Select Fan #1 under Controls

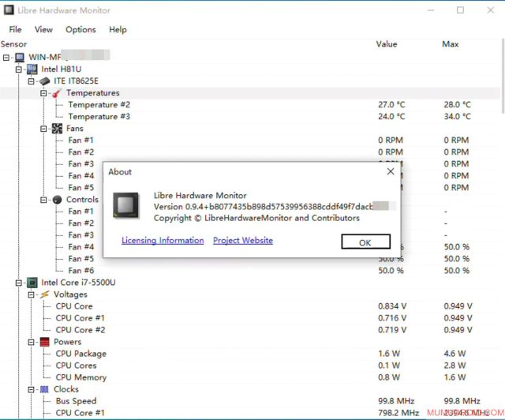pyautogui.click(x=81, y=212)
